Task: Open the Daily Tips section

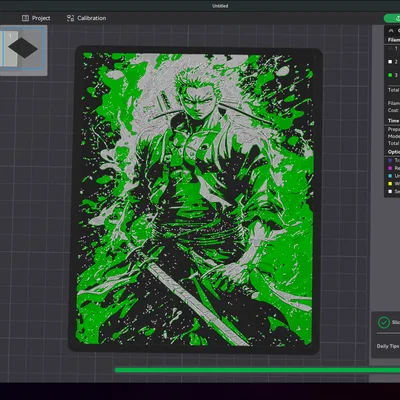Action: (x=388, y=346)
